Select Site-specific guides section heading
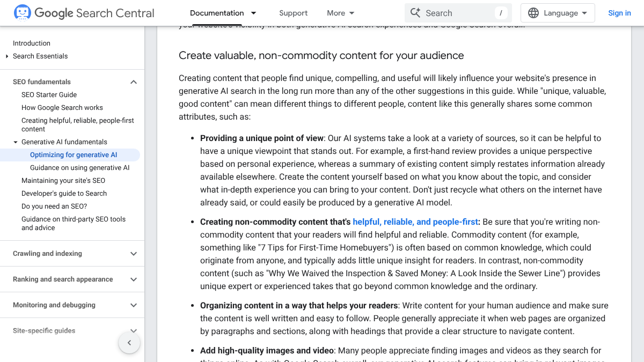The image size is (644, 362). [x=44, y=331]
